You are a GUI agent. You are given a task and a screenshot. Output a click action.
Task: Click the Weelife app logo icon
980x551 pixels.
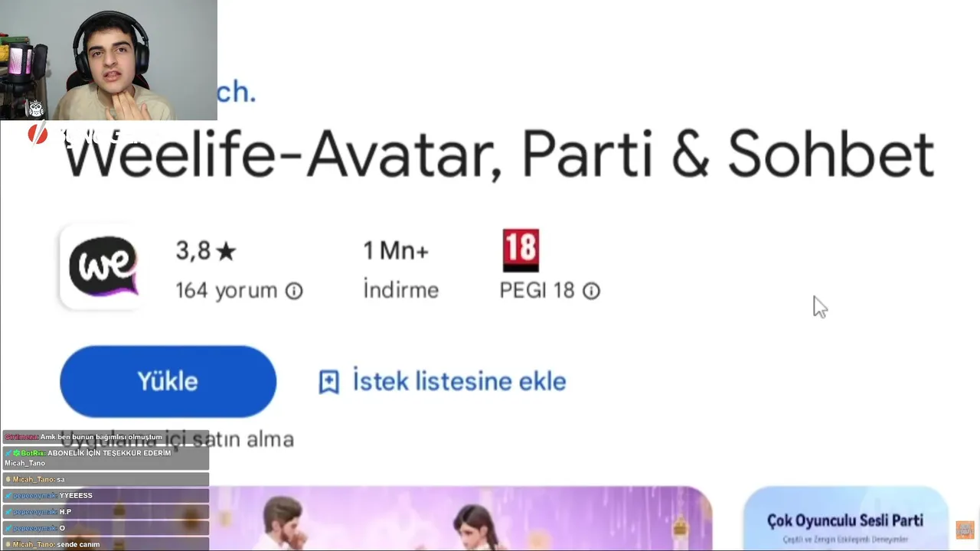point(102,267)
